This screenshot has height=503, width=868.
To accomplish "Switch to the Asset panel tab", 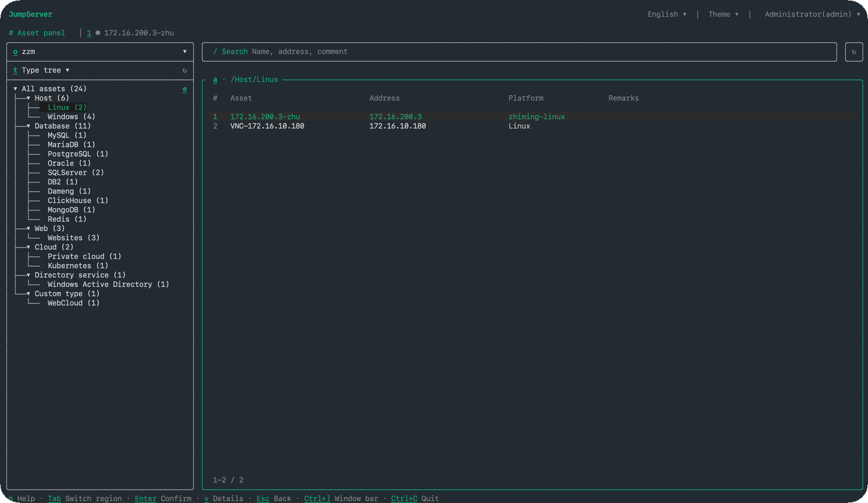I will pos(37,33).
